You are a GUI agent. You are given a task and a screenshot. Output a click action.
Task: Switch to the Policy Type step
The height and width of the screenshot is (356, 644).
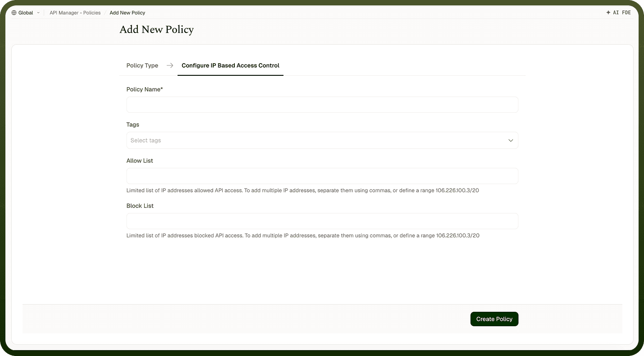tap(142, 65)
